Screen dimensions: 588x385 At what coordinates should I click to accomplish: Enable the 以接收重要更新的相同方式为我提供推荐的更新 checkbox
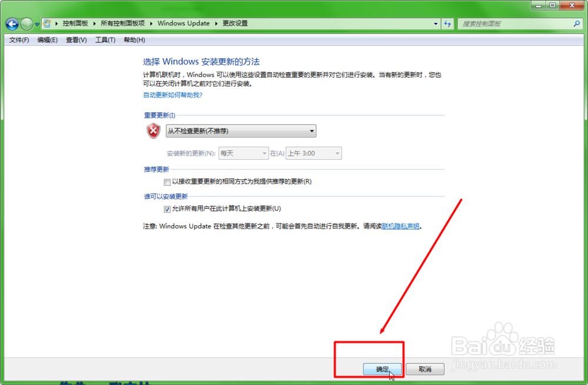(x=169, y=182)
